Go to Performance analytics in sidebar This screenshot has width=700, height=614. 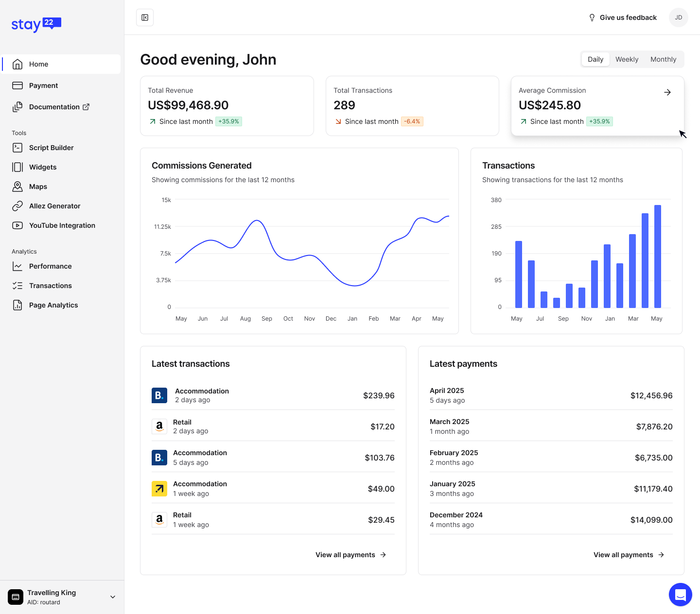click(50, 266)
